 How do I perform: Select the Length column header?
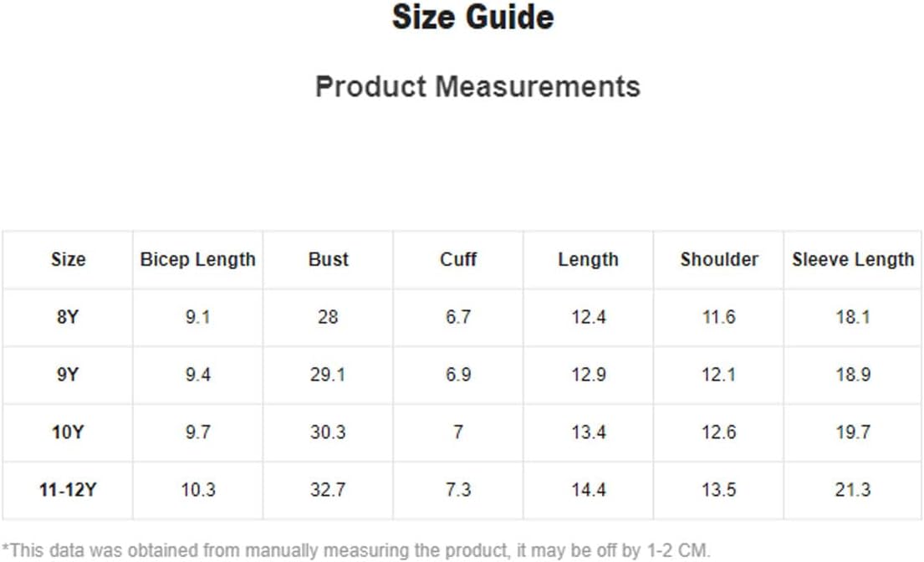pos(588,260)
